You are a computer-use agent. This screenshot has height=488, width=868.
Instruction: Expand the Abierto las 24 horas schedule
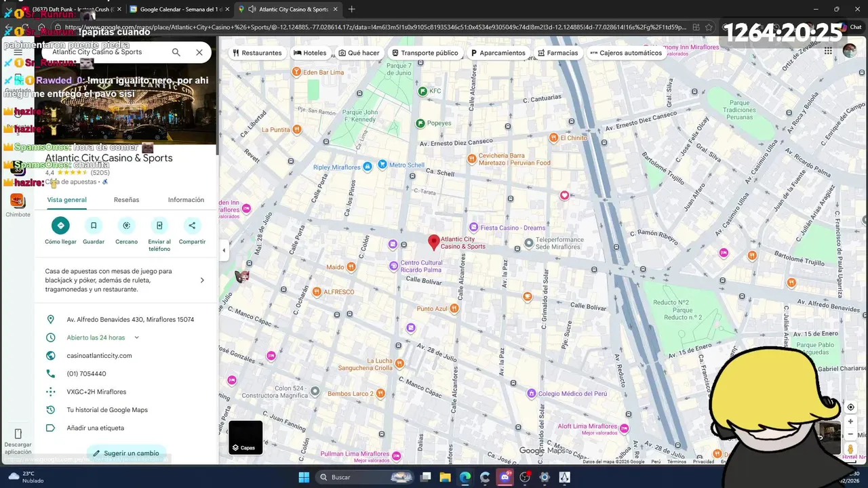(136, 338)
